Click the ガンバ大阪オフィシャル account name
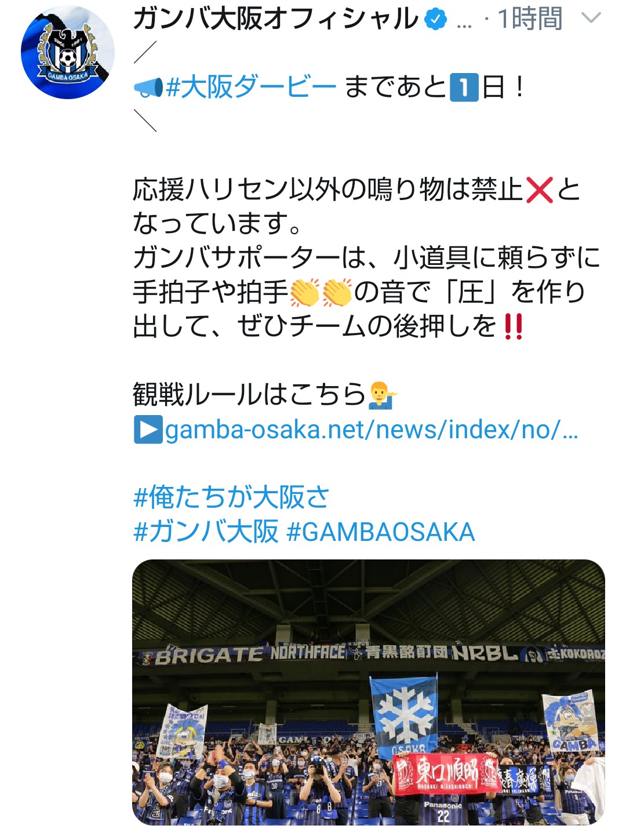The width and height of the screenshot is (626, 840). (x=275, y=19)
